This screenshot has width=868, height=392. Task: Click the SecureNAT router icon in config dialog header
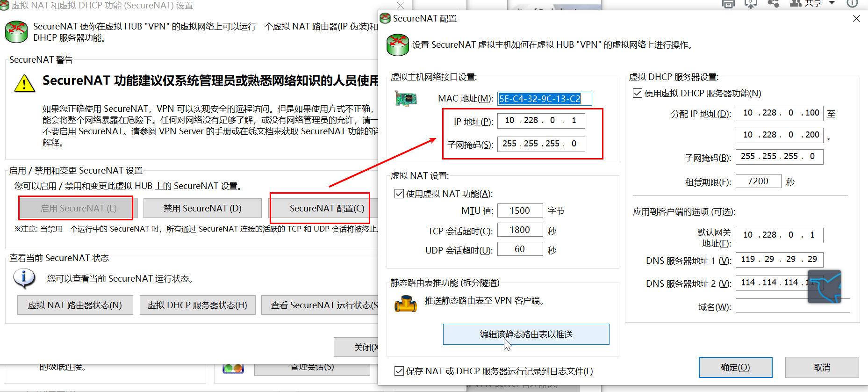[x=398, y=45]
